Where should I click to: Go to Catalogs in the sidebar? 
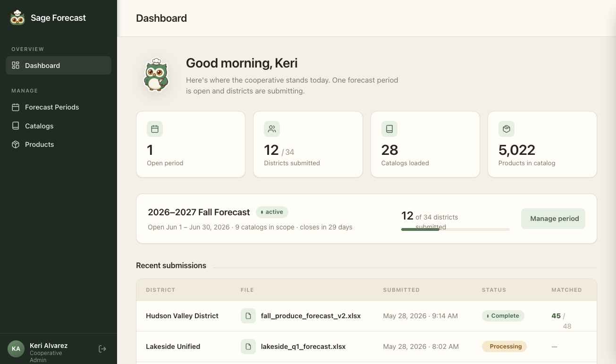(x=59, y=126)
